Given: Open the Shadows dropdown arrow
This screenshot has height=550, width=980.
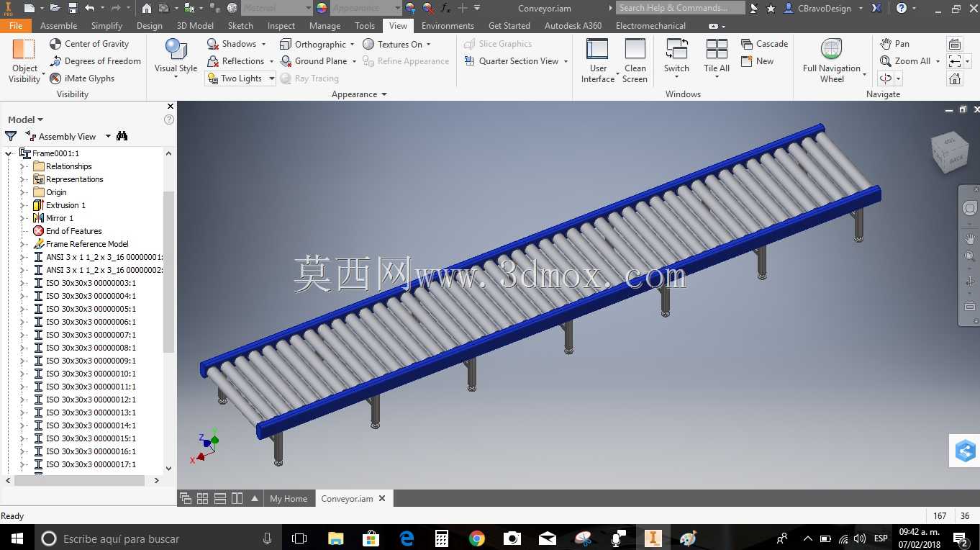Looking at the screenshot, I should (x=263, y=44).
